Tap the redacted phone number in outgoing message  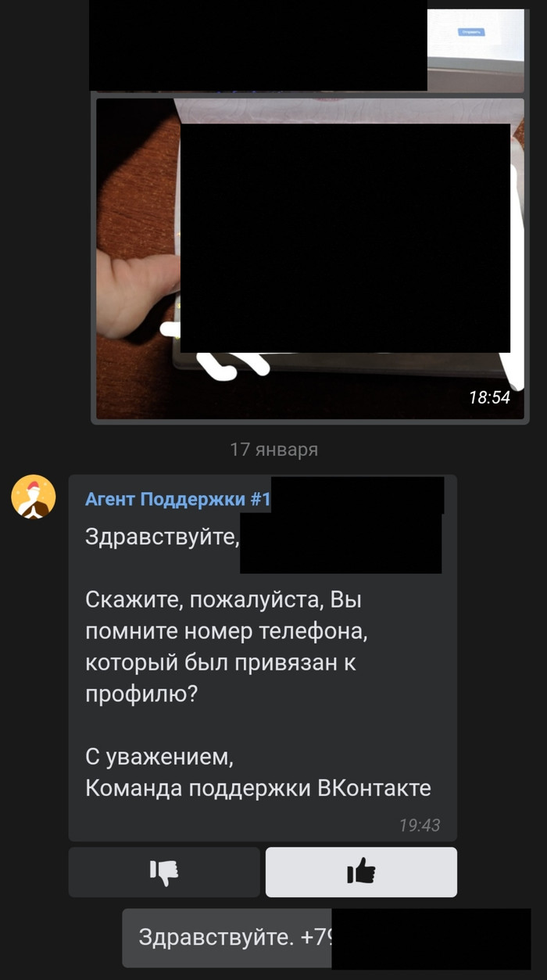tap(431, 938)
